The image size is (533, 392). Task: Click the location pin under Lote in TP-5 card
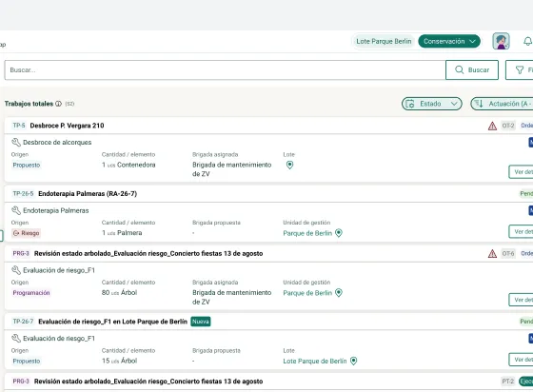pos(289,165)
